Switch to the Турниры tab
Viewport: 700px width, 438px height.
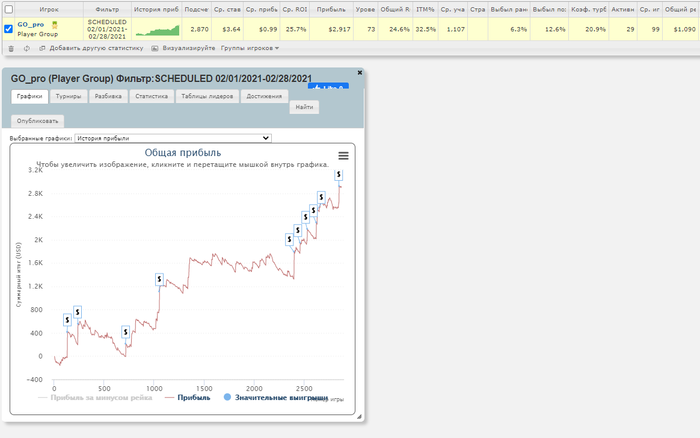68,96
